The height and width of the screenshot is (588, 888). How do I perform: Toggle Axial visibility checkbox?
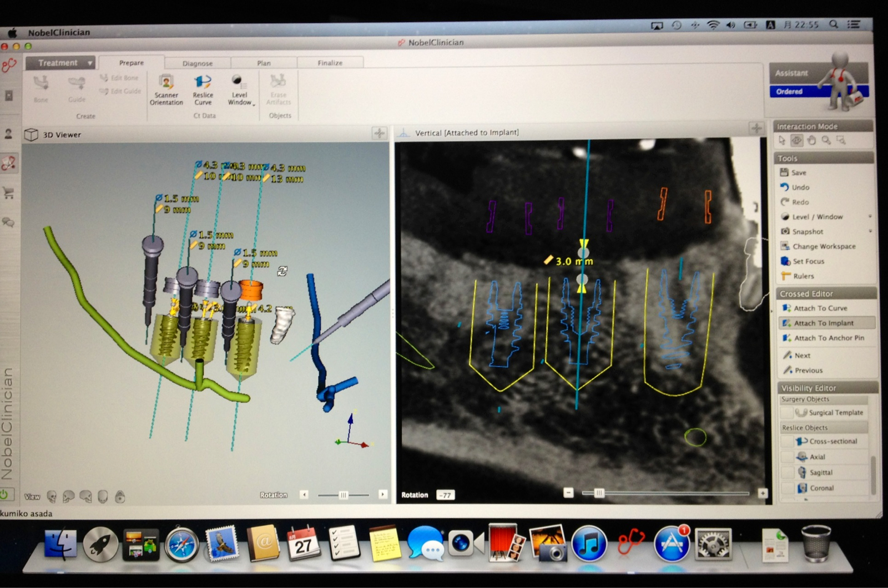tap(786, 457)
